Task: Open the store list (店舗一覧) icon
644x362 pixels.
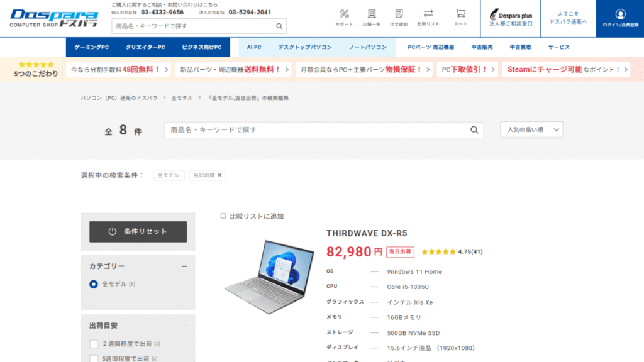Action: click(x=371, y=14)
